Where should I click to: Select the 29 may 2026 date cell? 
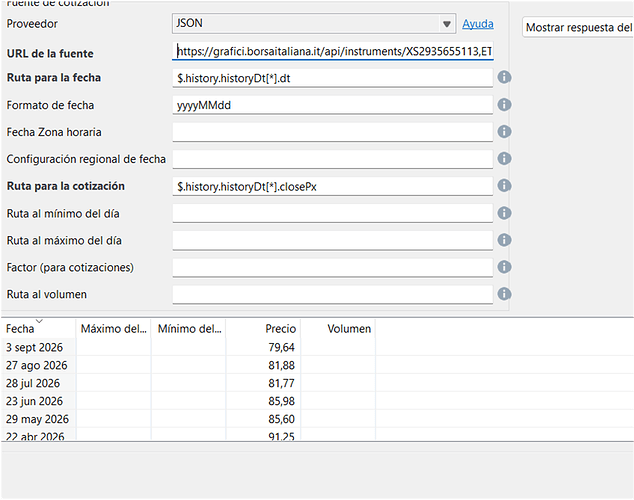[x=37, y=419]
